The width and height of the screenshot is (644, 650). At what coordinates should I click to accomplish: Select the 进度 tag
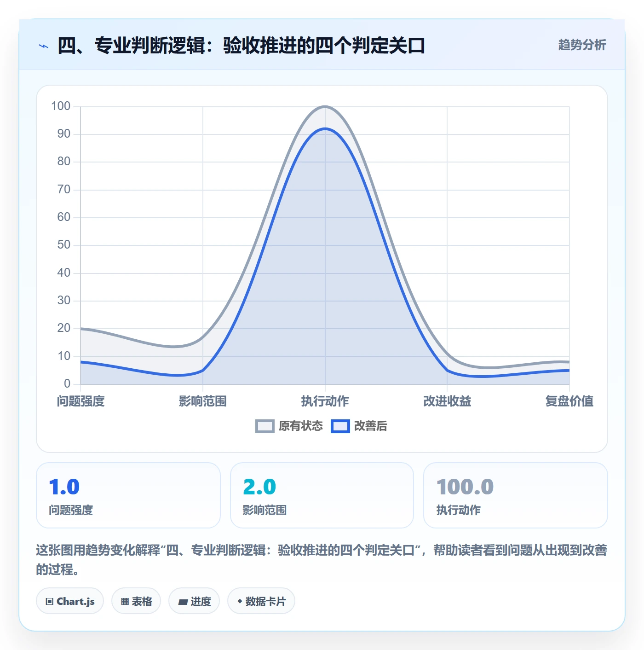[194, 601]
